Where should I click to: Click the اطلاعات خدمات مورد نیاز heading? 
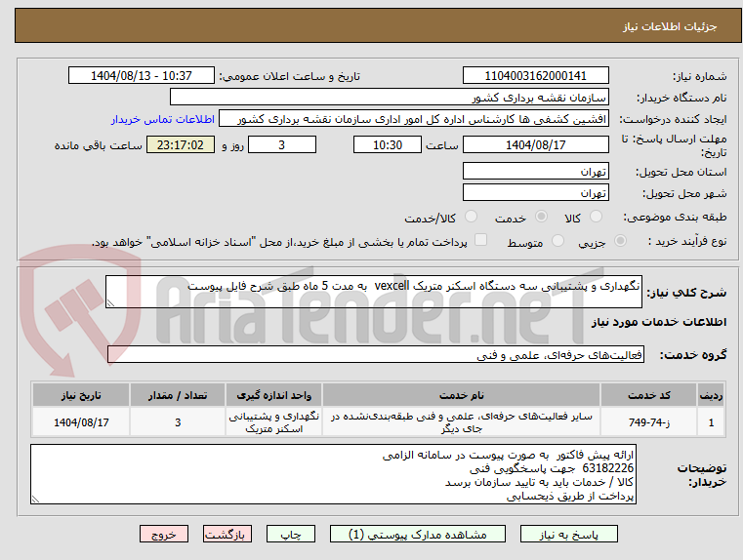tap(659, 322)
